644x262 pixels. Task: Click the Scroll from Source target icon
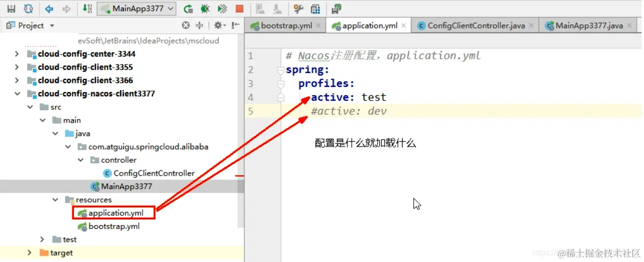point(186,25)
